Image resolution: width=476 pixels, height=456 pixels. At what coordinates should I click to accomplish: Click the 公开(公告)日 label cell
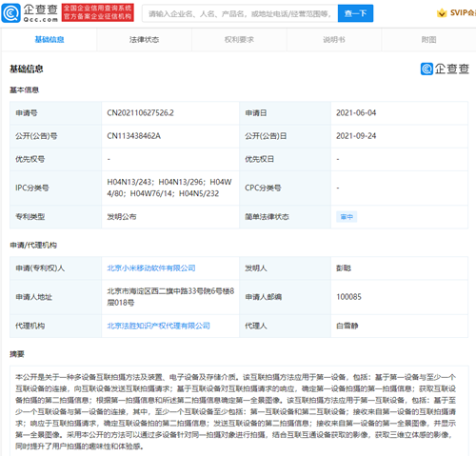(286, 136)
